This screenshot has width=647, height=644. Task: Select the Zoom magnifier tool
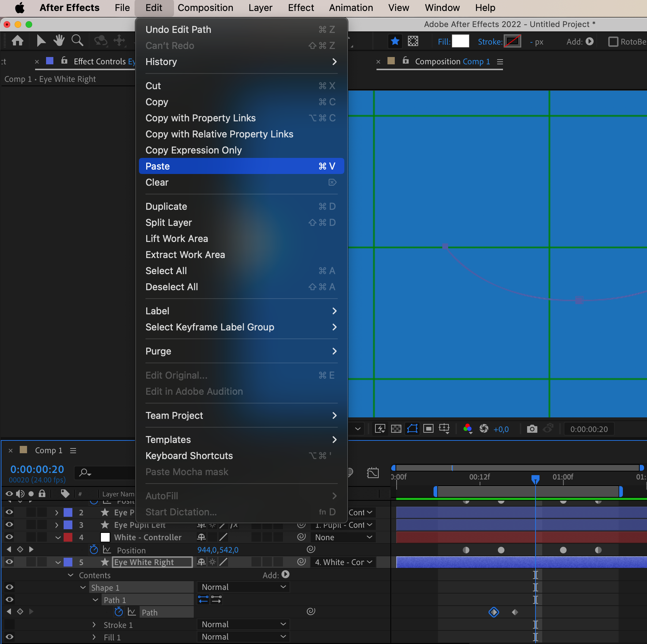pos(77,41)
